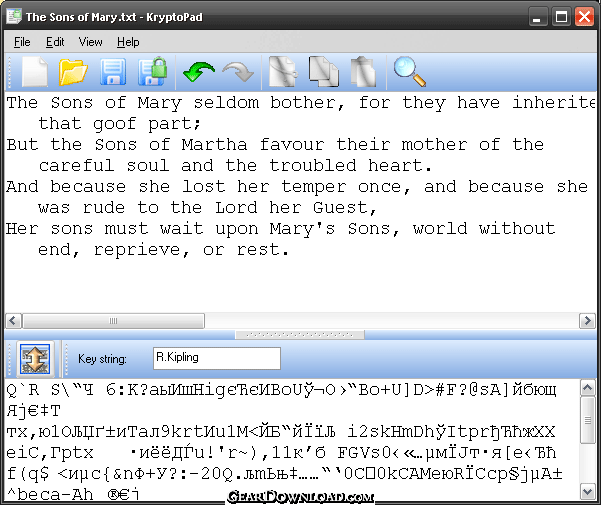Click the KryptoPad title bar app icon
Viewport: 601px width, 505px height.
tap(14, 17)
